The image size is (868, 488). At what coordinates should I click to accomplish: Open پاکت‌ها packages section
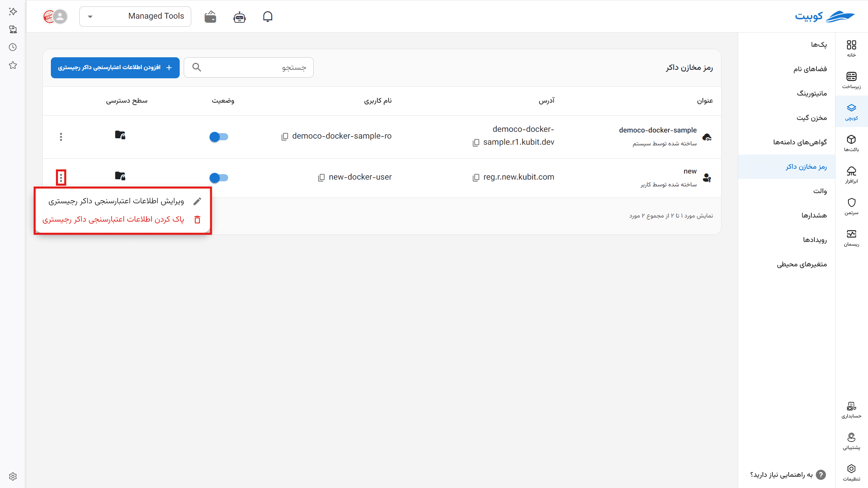pos(851,143)
